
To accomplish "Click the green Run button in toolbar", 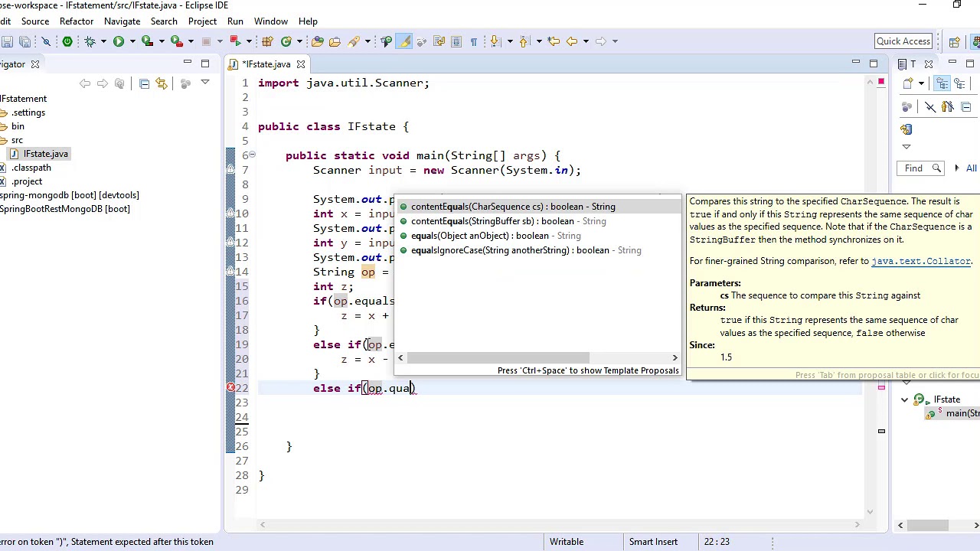I will 119,41.
